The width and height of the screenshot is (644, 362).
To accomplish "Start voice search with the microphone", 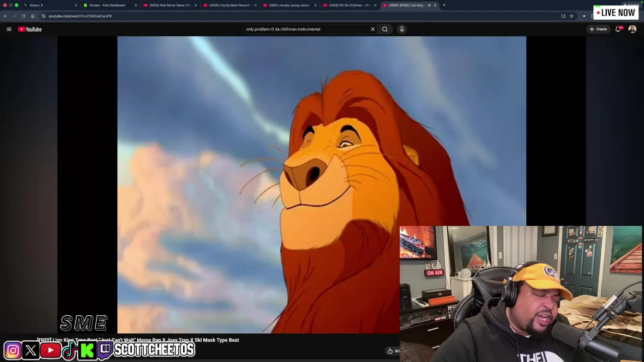I will 401,29.
